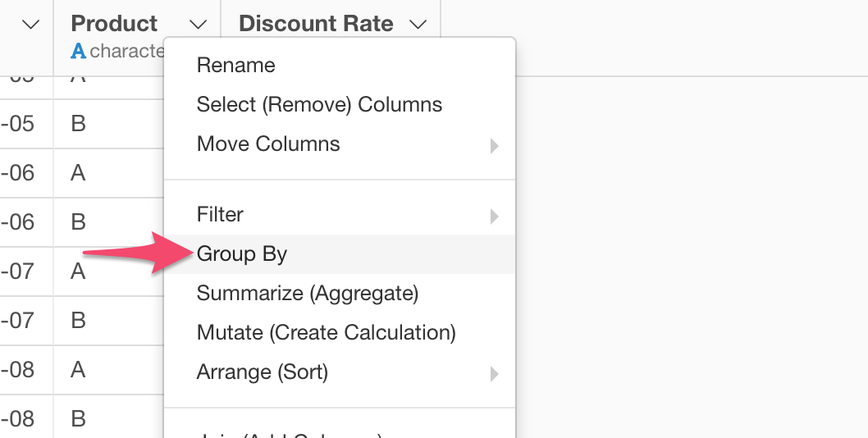
Task: Click the Discount Rate column header name
Action: pyautogui.click(x=316, y=23)
